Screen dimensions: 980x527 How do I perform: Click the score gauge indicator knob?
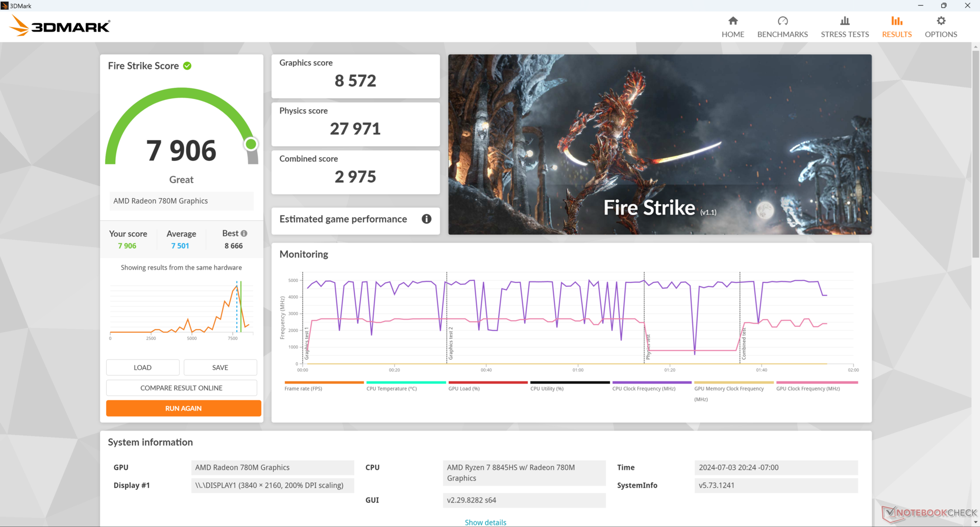[x=251, y=145]
